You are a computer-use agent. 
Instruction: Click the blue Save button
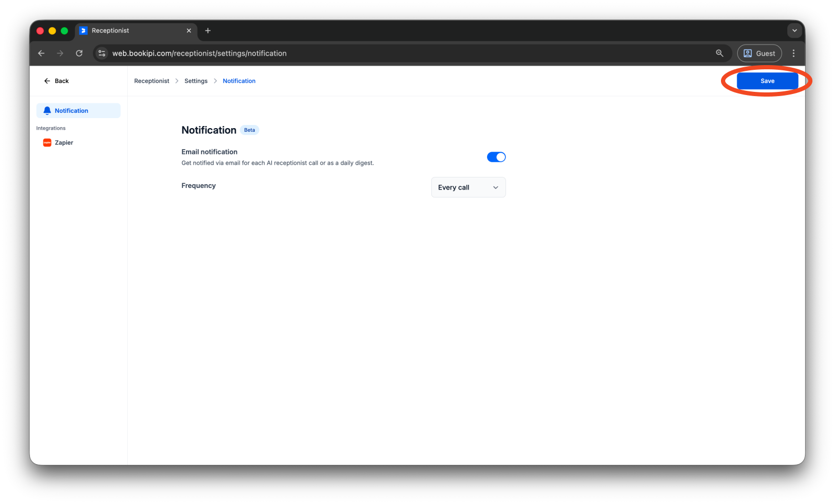tap(767, 81)
